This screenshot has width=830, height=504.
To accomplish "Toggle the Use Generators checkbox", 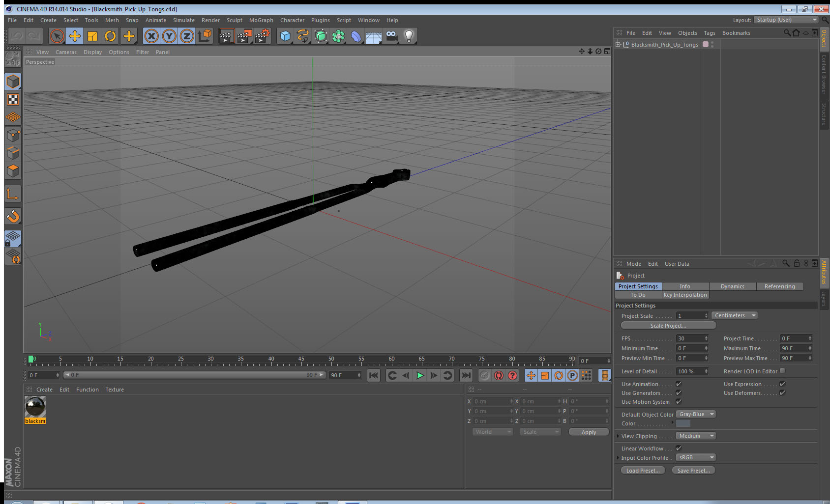I will coord(679,392).
